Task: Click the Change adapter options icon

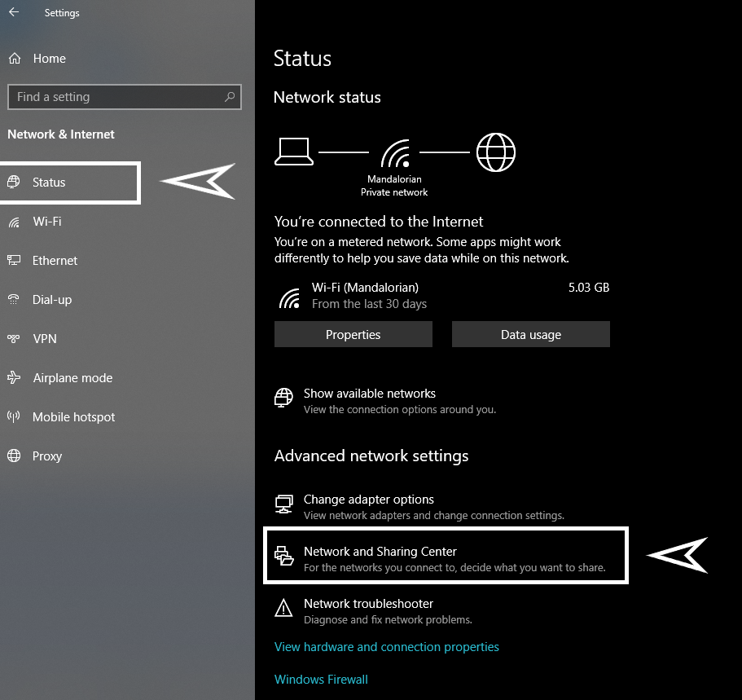Action: [283, 504]
